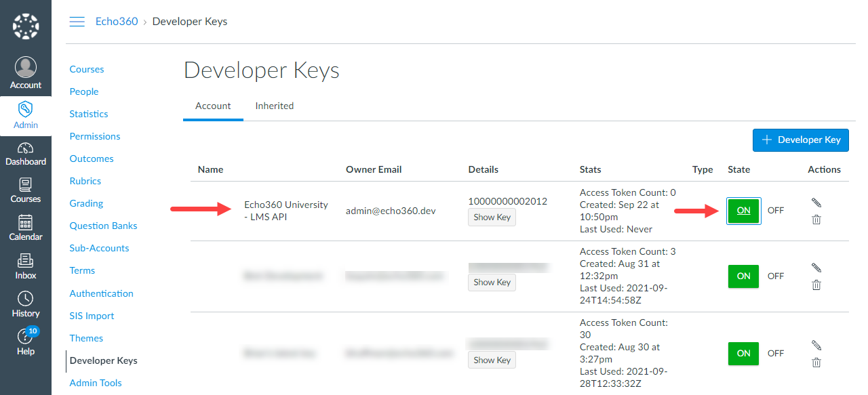Toggle the hamburger course navigation menu
Image resolution: width=868 pixels, height=395 pixels.
[77, 22]
